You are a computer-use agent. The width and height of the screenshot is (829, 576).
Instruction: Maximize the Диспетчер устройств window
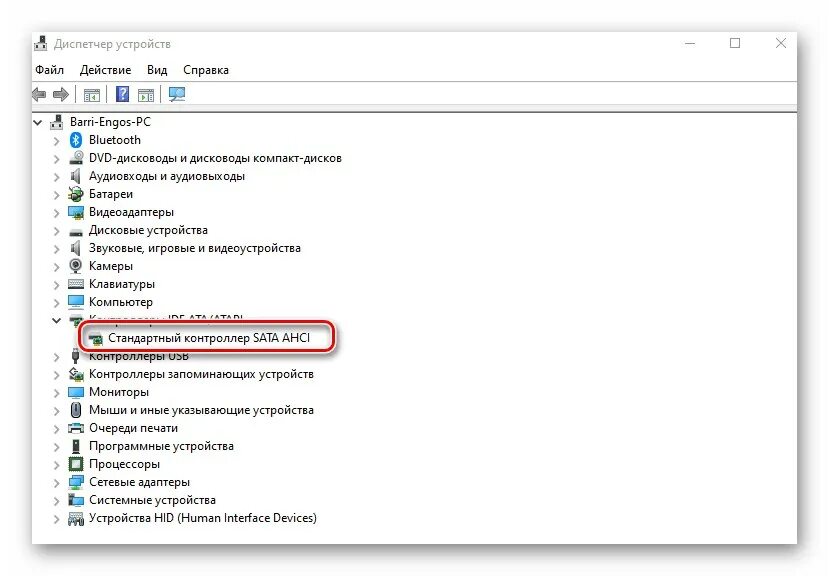click(735, 43)
